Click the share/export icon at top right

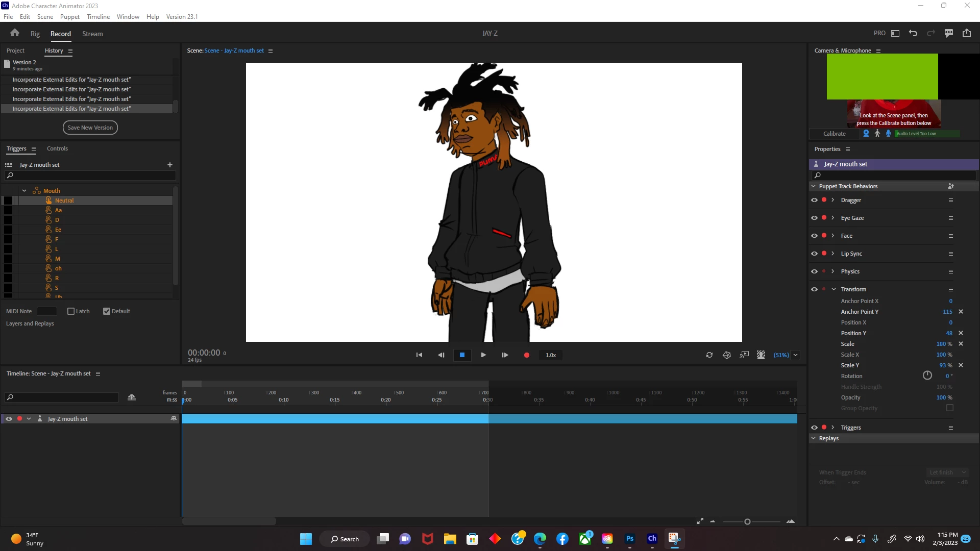967,33
